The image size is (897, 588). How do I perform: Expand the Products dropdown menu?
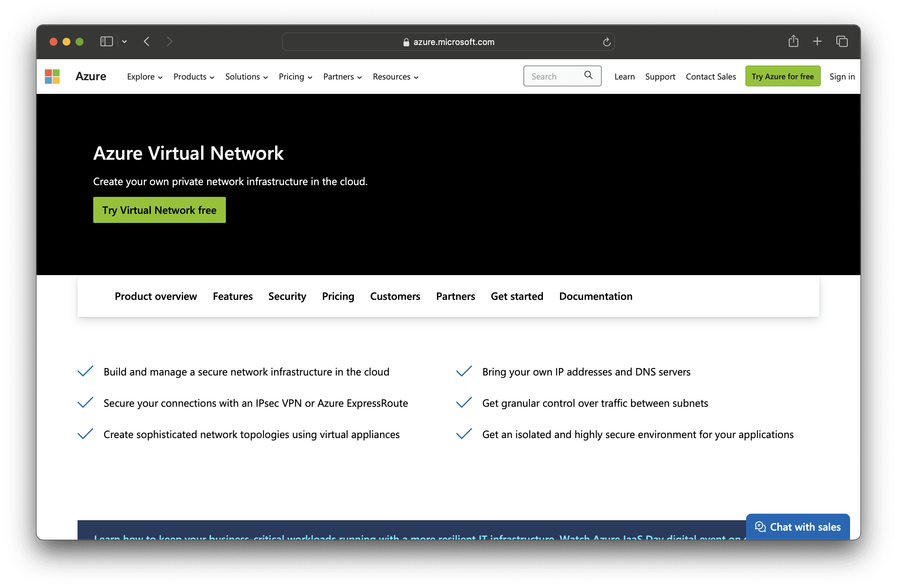pos(194,77)
